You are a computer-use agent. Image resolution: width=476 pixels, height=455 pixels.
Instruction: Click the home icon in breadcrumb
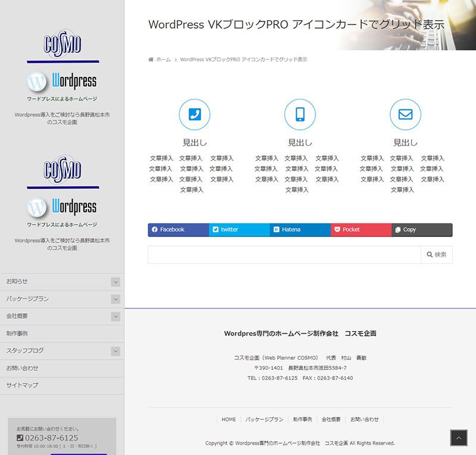[x=151, y=60]
